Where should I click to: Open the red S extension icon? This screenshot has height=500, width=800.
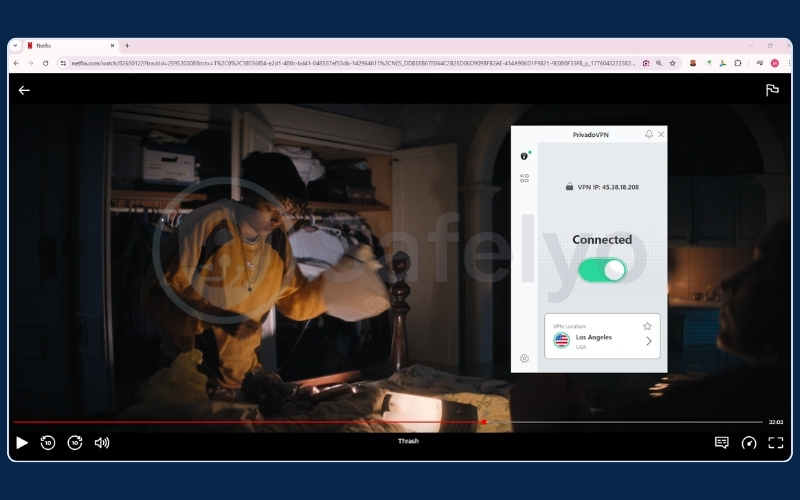click(x=693, y=63)
